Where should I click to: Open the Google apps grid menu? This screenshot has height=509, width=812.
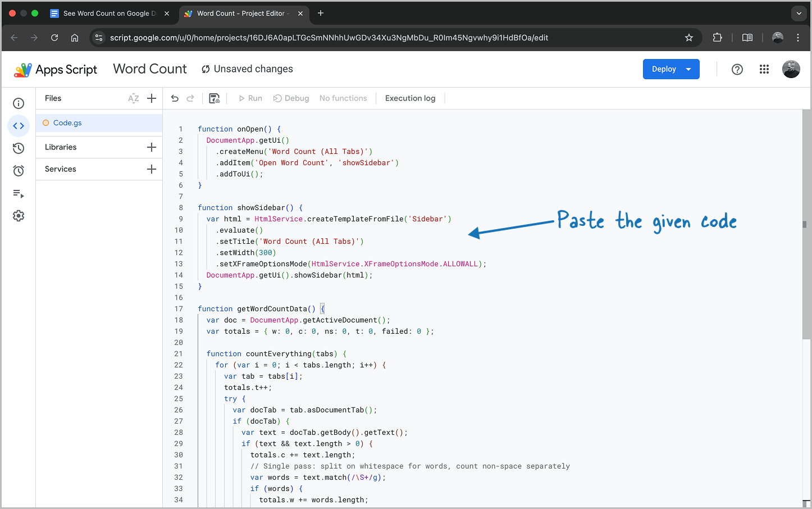coord(764,69)
